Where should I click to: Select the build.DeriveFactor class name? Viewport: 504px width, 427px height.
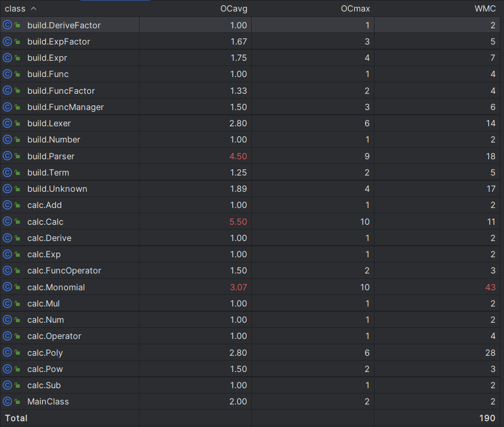tap(64, 25)
